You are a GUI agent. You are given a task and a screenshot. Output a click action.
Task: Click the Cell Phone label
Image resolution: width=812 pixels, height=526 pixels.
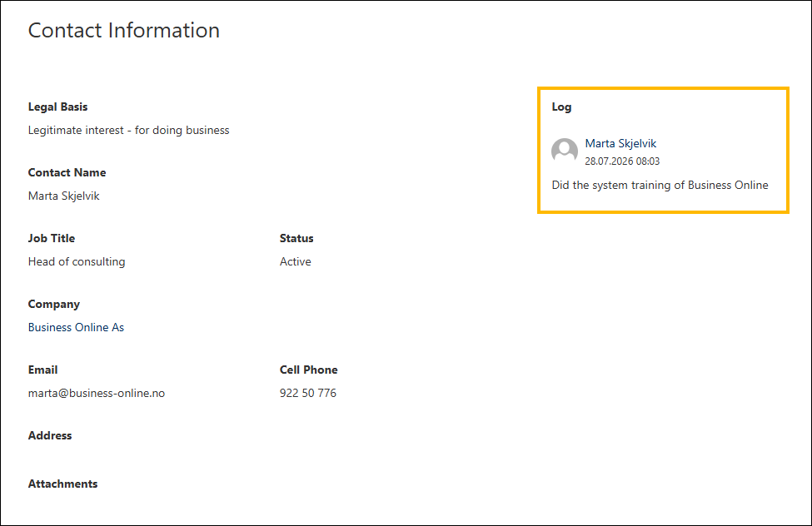[x=309, y=370]
